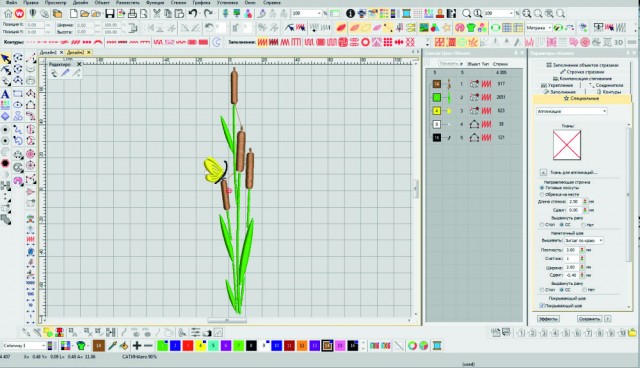Open the Объект menu
This screenshot has height=368, width=640.
click(x=102, y=2)
